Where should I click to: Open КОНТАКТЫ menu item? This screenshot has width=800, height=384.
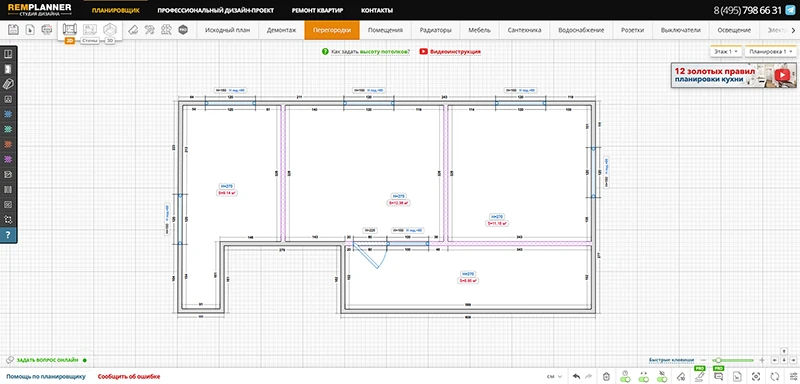tap(377, 10)
